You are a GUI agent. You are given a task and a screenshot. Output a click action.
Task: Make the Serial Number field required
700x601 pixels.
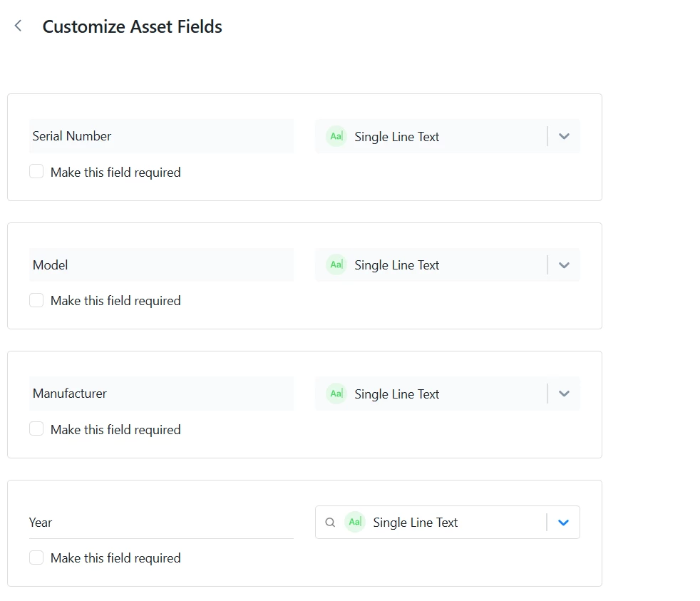36,172
